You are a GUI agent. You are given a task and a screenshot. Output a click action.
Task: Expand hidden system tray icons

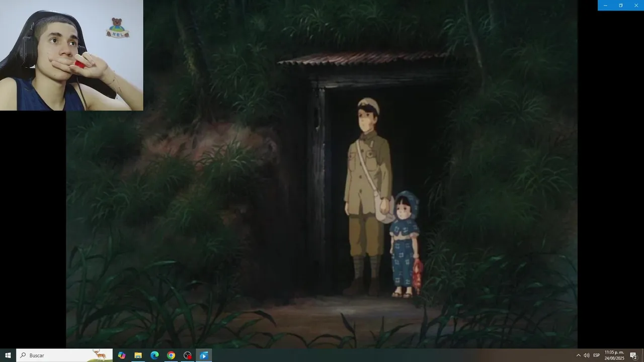click(578, 355)
